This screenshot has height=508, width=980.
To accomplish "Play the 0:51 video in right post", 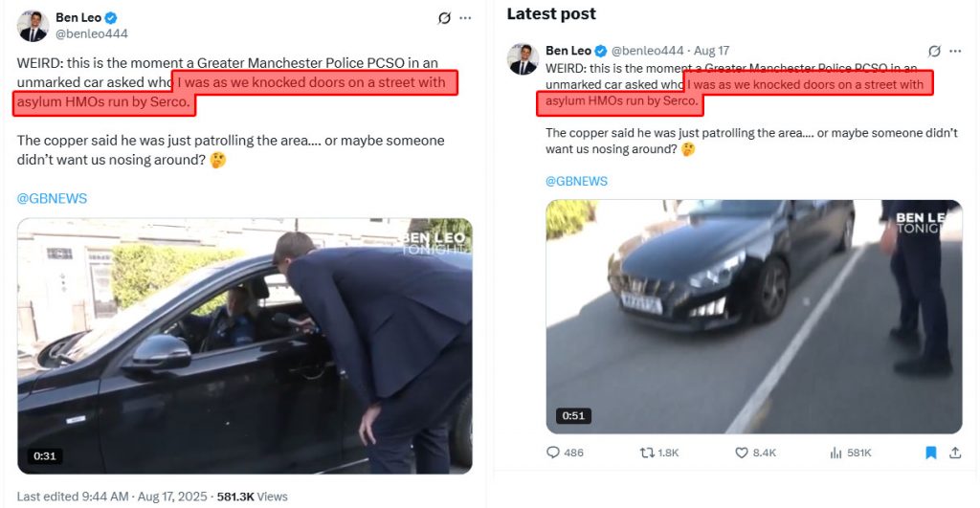I will pos(753,317).
